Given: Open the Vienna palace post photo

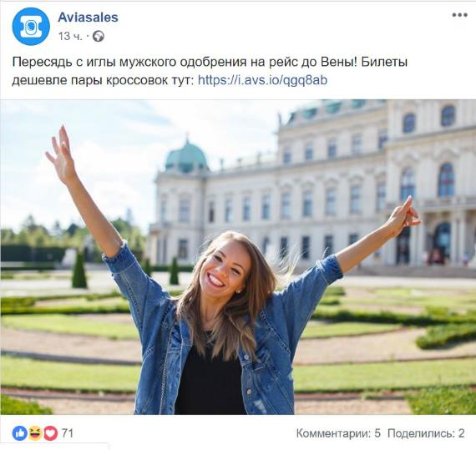Looking at the screenshot, I should [x=238, y=257].
